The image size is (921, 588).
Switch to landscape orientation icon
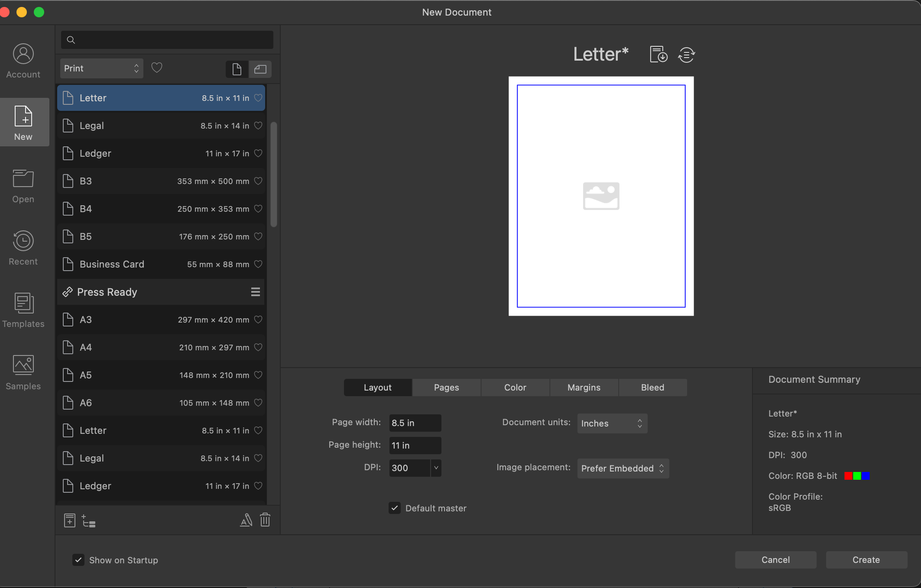[x=260, y=69]
